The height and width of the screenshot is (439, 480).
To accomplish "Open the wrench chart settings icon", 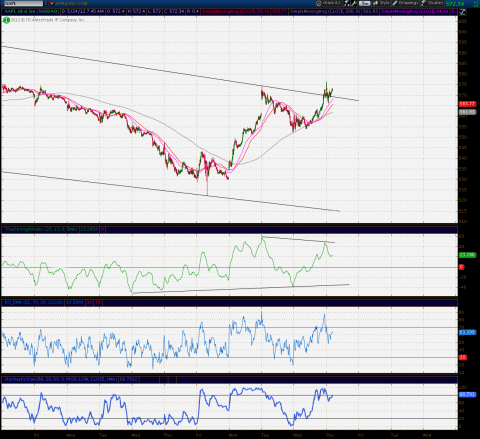I will pos(354,3).
